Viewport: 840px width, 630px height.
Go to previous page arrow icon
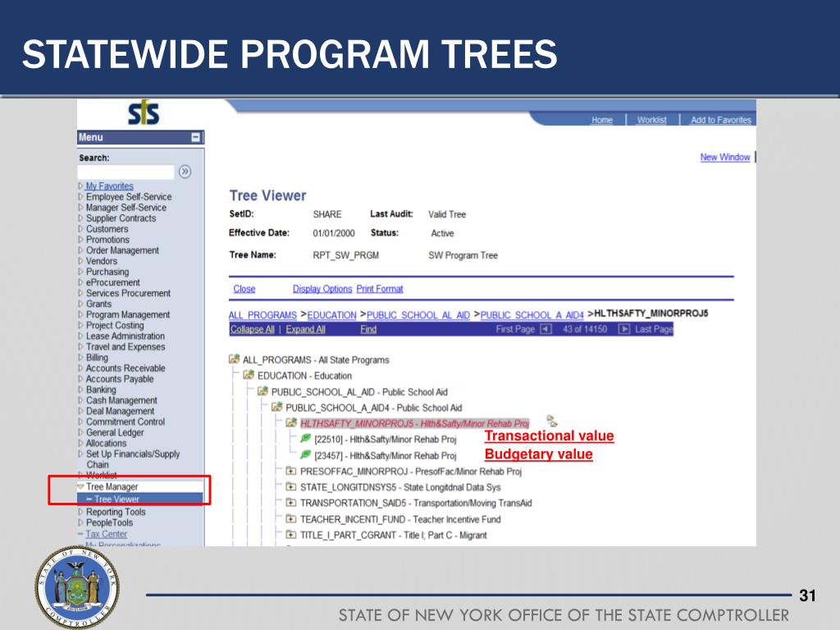(x=546, y=329)
